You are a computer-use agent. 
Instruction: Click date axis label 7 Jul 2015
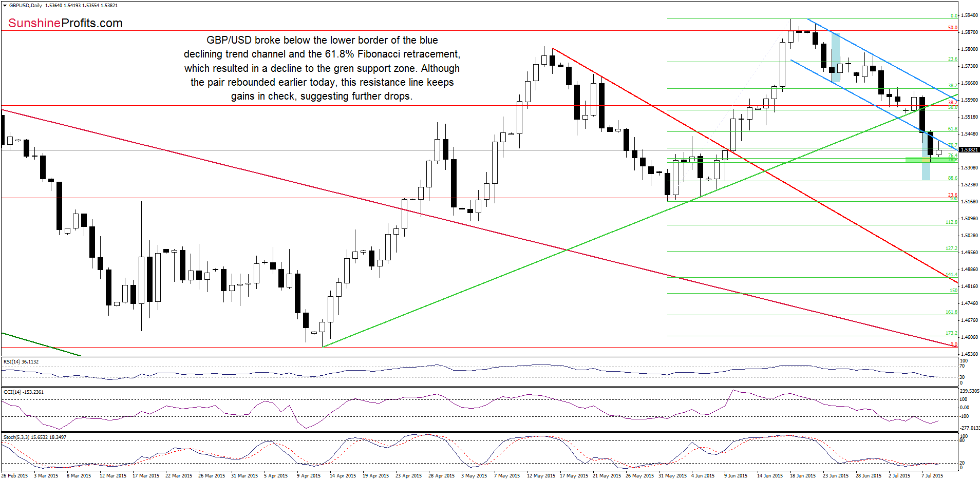(x=932, y=476)
